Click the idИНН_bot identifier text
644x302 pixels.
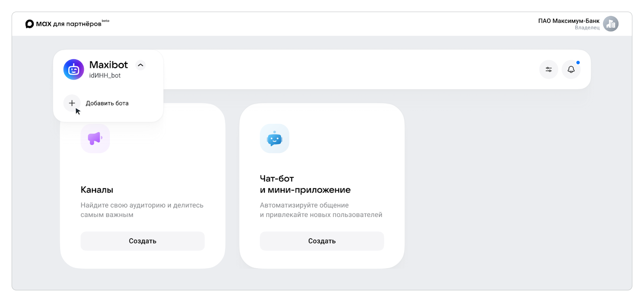click(105, 76)
